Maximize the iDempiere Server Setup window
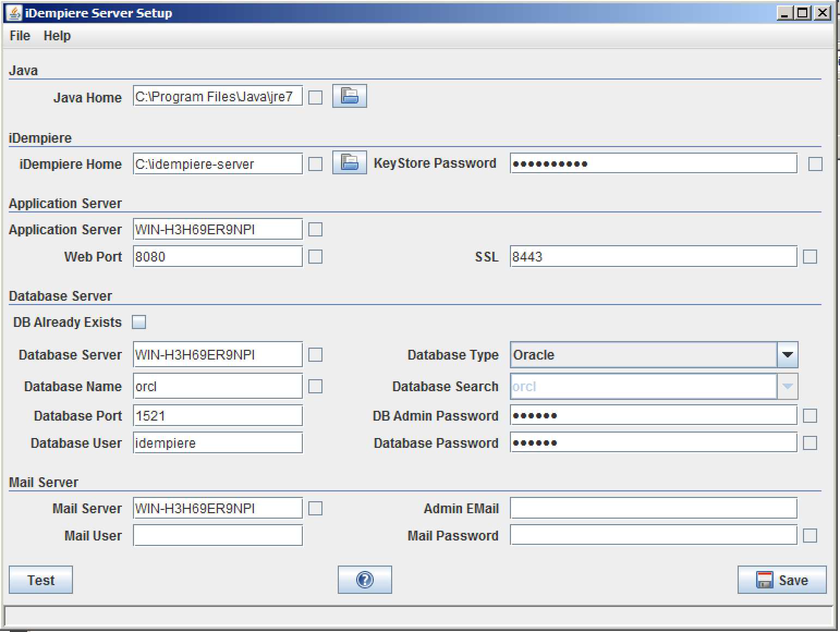The width and height of the screenshot is (840, 632). 803,13
